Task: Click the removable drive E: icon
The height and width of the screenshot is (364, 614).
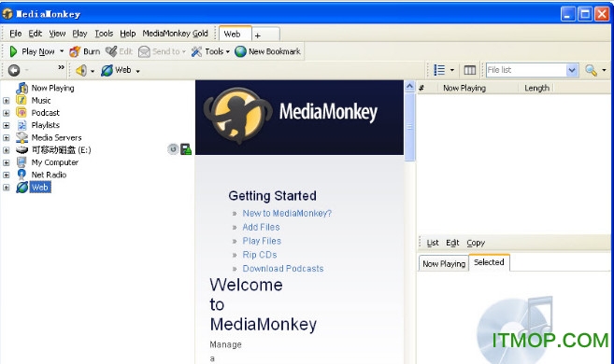Action: coord(21,149)
